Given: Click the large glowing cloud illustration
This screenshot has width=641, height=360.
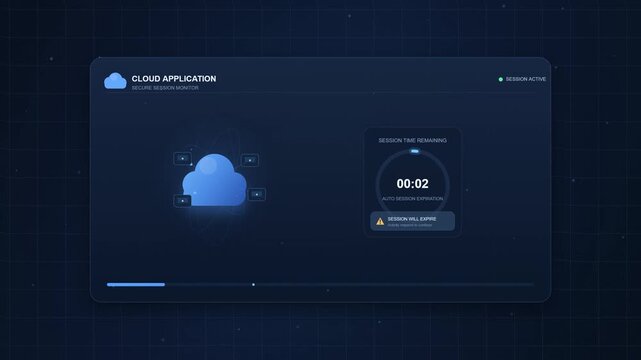Looking at the screenshot, I should tap(214, 180).
